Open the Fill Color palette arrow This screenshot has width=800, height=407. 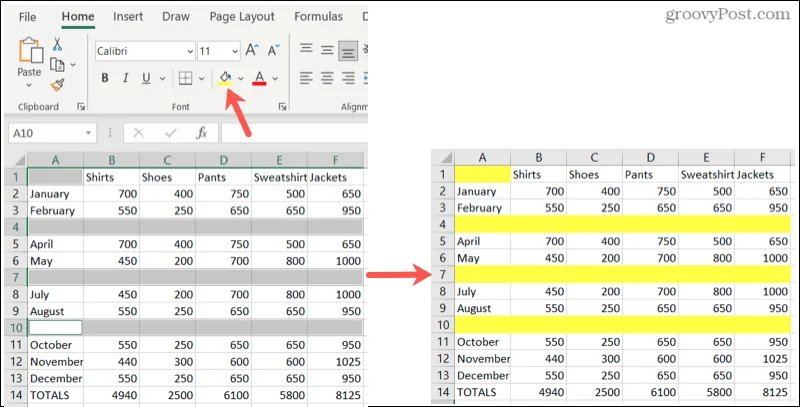tap(240, 79)
